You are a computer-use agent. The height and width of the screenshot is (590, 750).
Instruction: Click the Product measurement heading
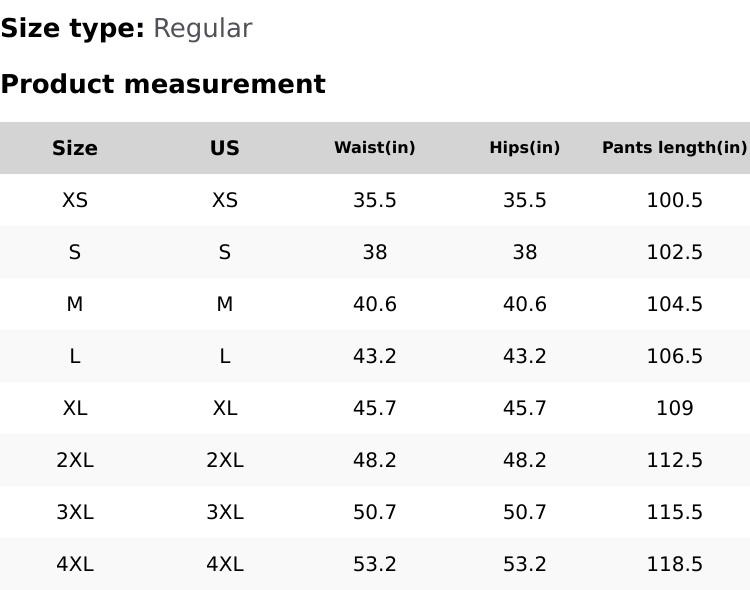(163, 84)
